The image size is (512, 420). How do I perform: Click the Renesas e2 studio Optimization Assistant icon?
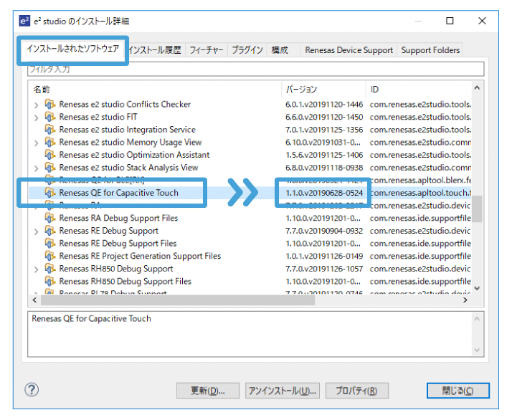coord(50,155)
